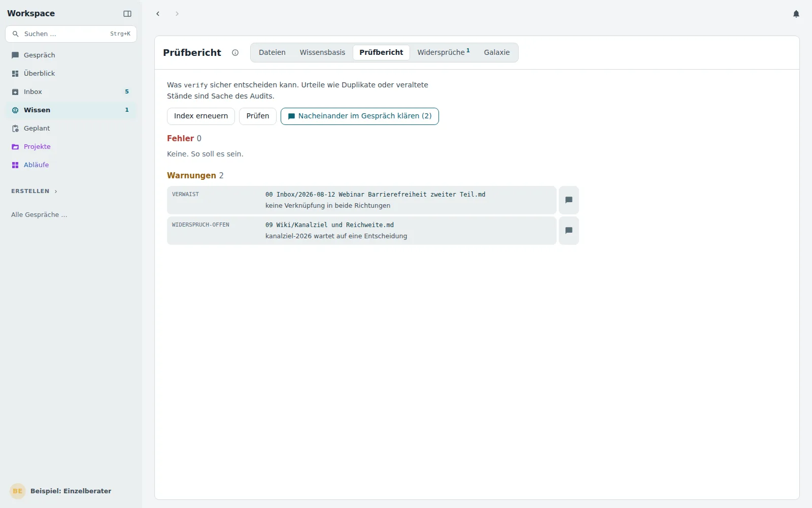This screenshot has height=508, width=812.
Task: Click Nacheinander im Gespräch klären button
Action: 360,116
